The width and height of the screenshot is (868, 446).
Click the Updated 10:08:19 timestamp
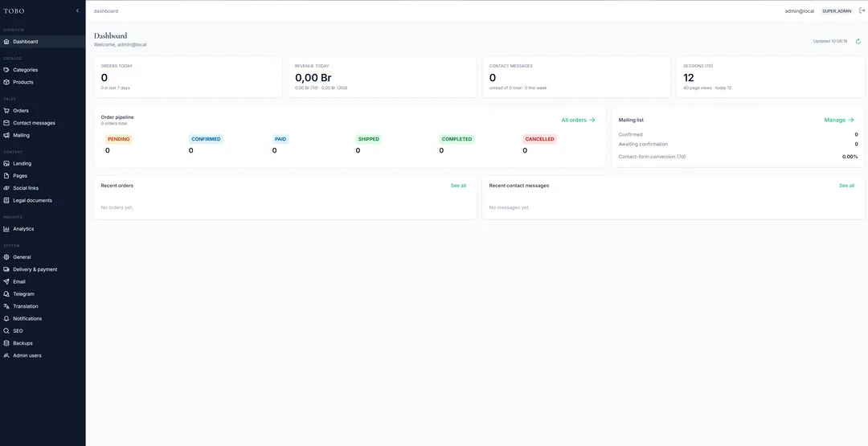[x=829, y=42]
